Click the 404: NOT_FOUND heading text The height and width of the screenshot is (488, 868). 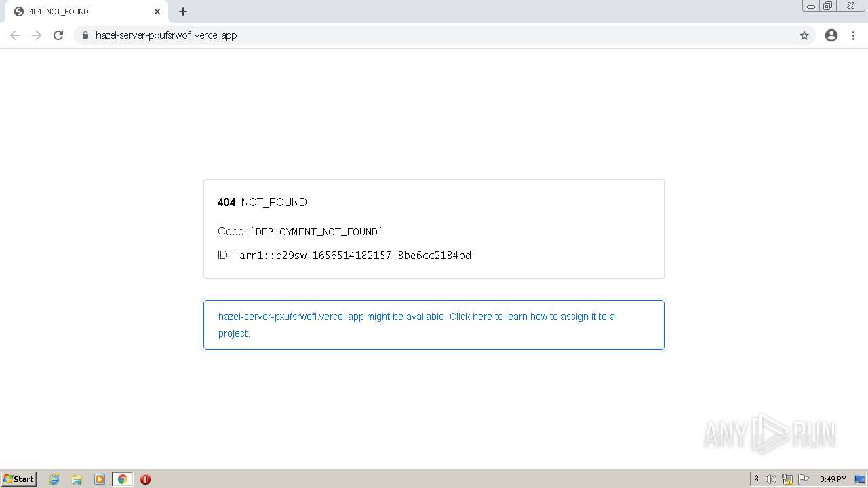(262, 202)
